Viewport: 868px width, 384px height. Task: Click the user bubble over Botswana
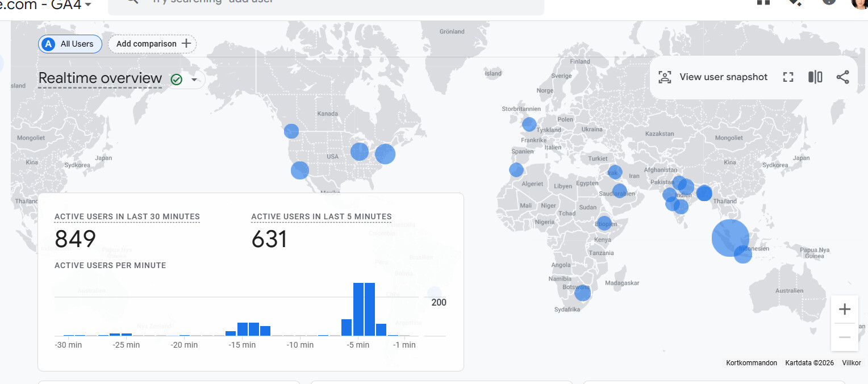click(x=582, y=293)
